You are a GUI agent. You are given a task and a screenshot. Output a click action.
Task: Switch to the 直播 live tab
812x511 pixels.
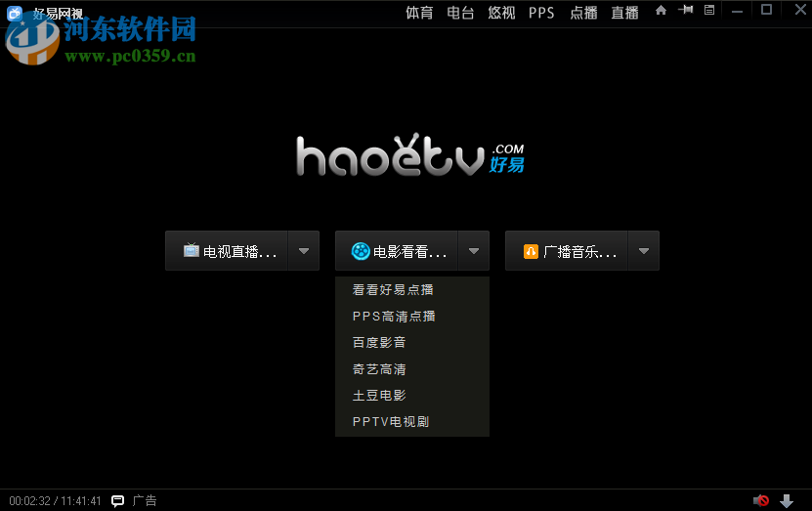624,13
